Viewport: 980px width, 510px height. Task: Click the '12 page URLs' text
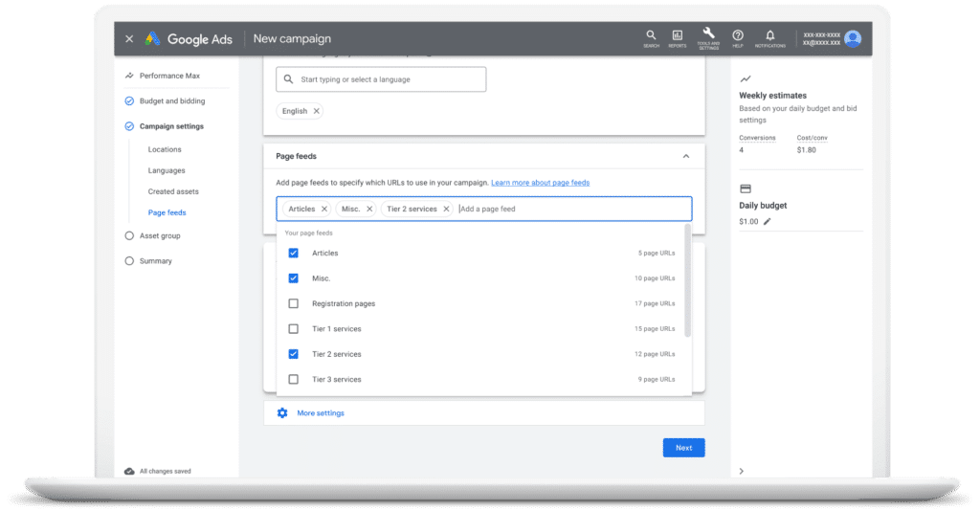click(655, 354)
